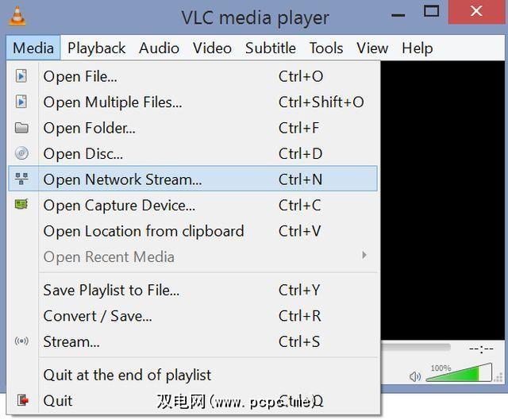
Task: Click the Open Disc icon
Action: pos(21,153)
